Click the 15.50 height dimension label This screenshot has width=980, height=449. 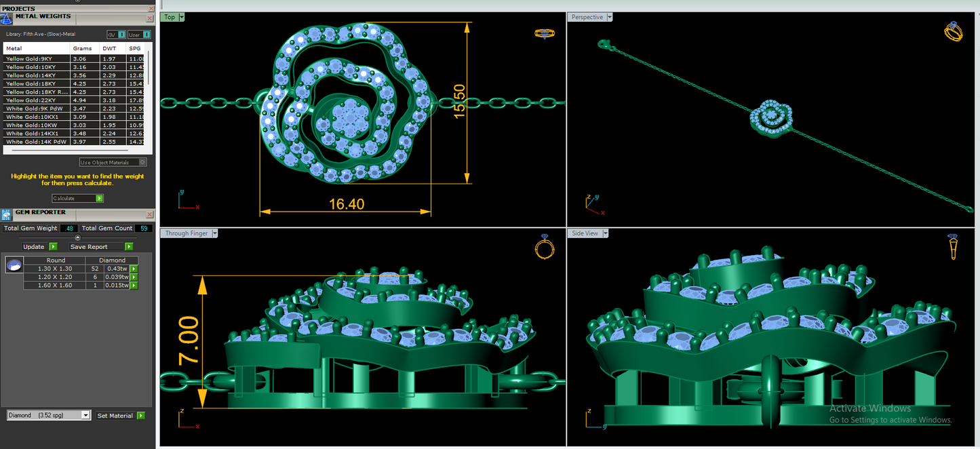click(460, 102)
